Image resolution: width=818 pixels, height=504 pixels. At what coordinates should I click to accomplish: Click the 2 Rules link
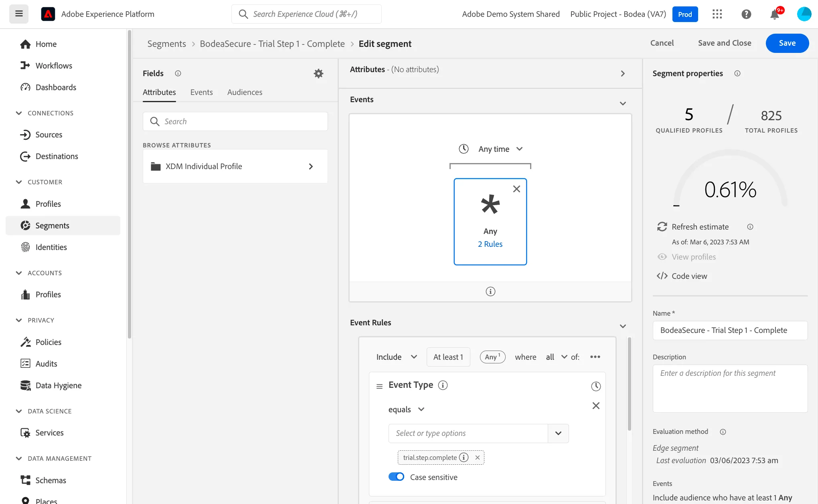point(490,244)
